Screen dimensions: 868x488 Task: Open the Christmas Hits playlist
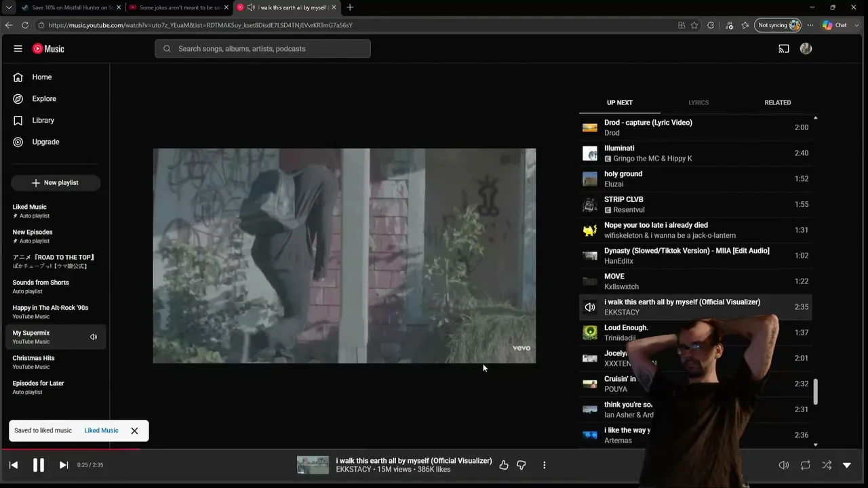point(55,362)
